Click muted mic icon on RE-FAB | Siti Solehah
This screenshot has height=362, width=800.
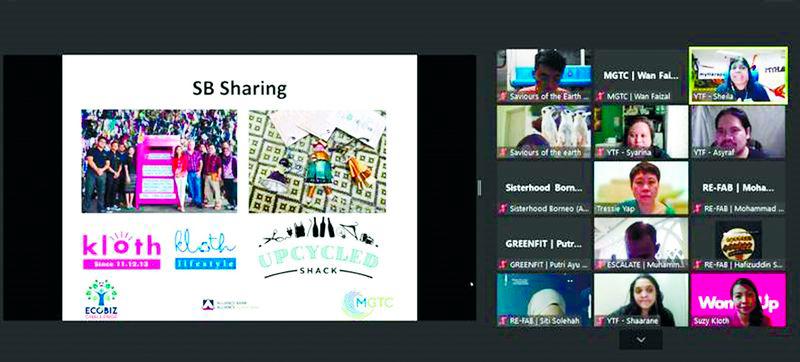point(504,321)
